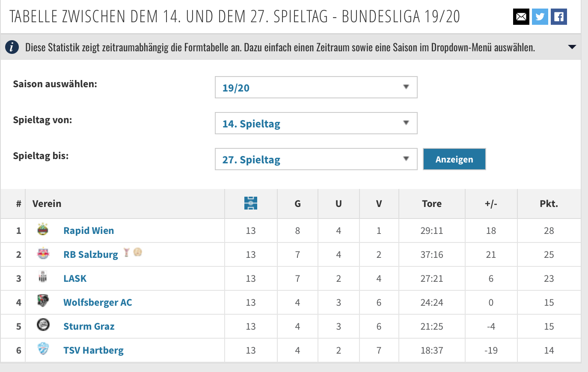The height and width of the screenshot is (372, 588).
Task: Open the TSV Hartberg team link
Action: tap(93, 350)
